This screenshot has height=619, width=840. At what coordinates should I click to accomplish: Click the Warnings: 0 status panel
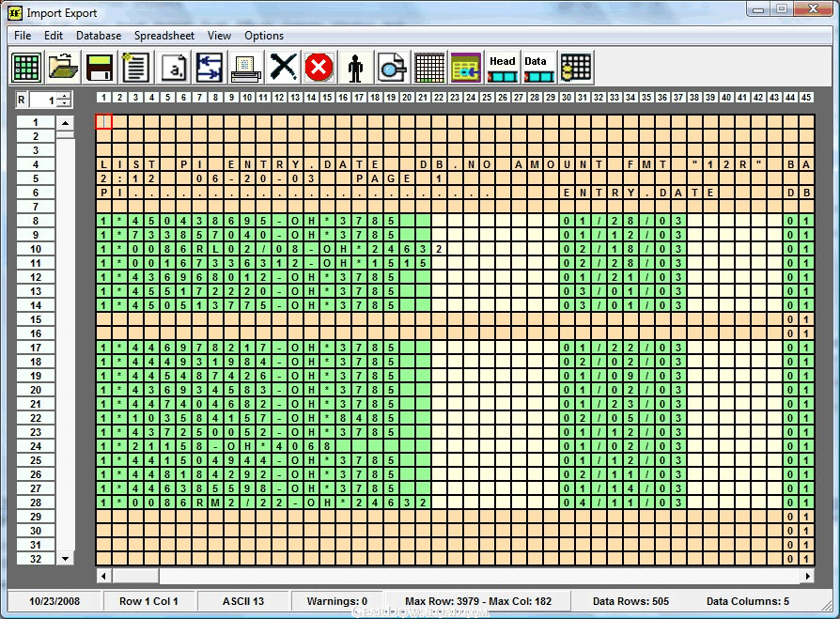tap(337, 601)
